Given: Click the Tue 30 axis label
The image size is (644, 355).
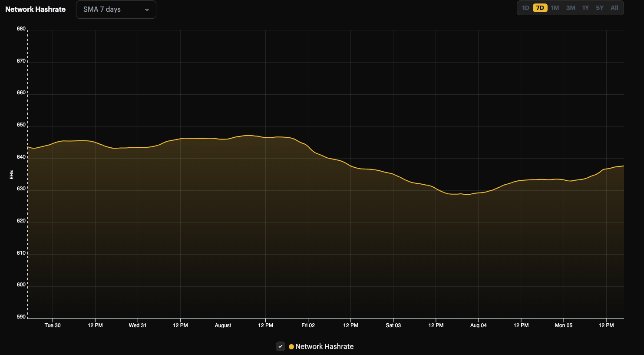Looking at the screenshot, I should point(53,325).
